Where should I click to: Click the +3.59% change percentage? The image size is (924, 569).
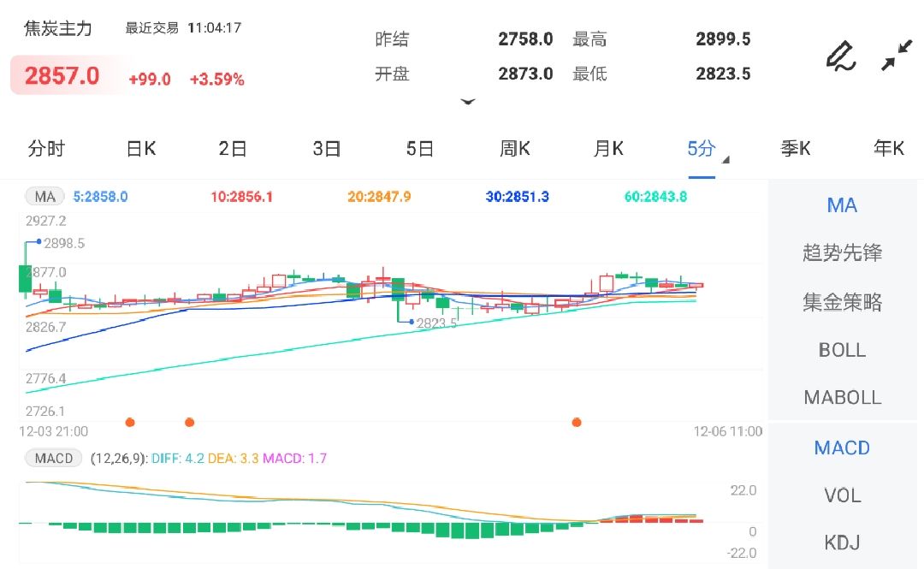coord(216,79)
